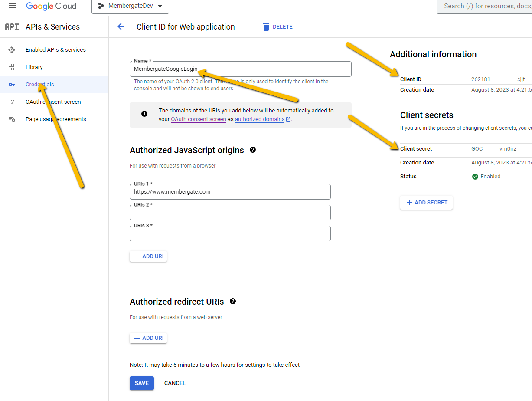Add URI under Authorized JavaScript origins
The image size is (532, 401).
(x=148, y=256)
